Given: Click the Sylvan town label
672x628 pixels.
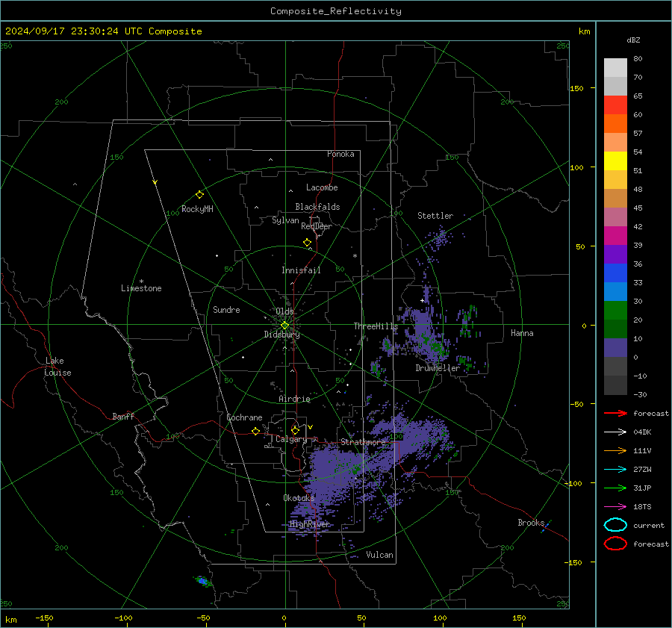Looking at the screenshot, I should (x=285, y=221).
